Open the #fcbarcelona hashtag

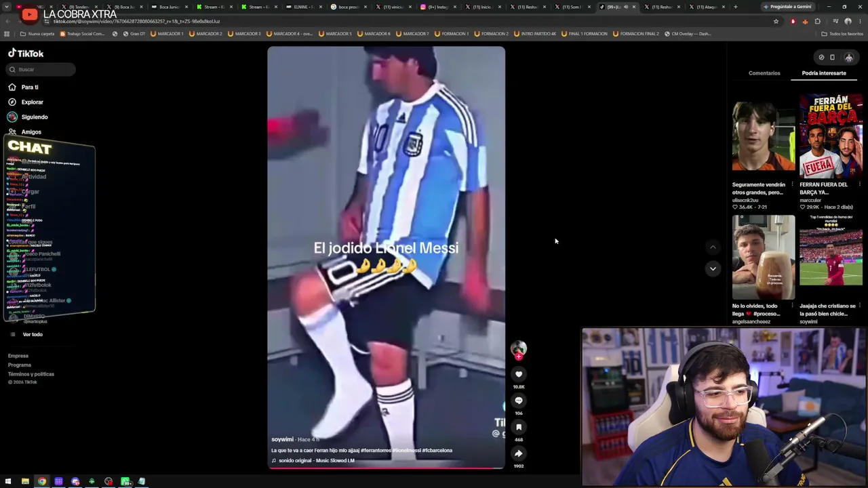(x=437, y=450)
